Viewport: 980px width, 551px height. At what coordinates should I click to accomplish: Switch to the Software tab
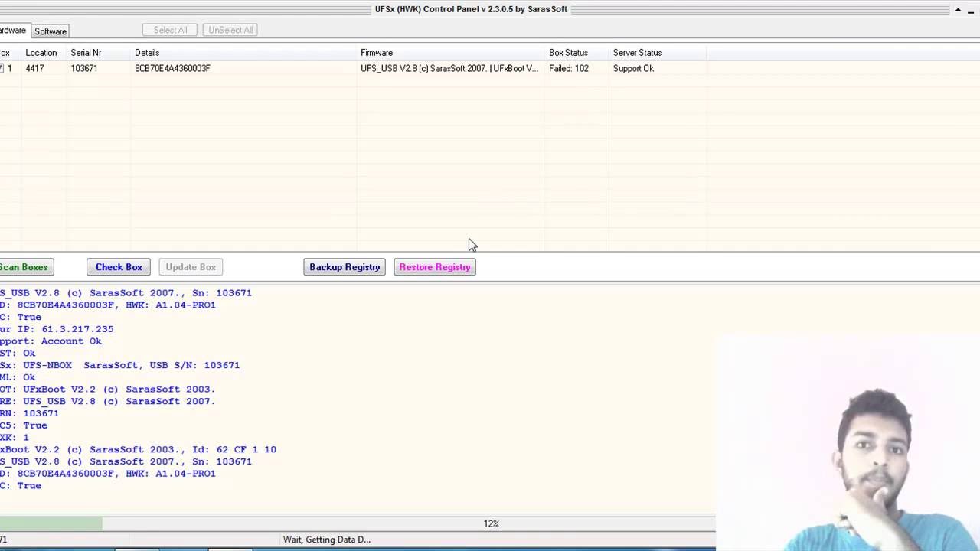[51, 31]
